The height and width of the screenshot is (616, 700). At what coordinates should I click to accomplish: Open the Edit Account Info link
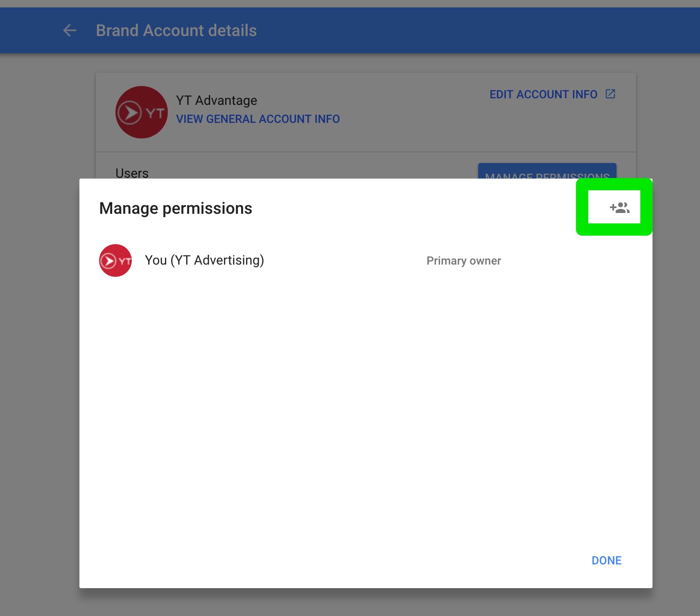pos(543,94)
